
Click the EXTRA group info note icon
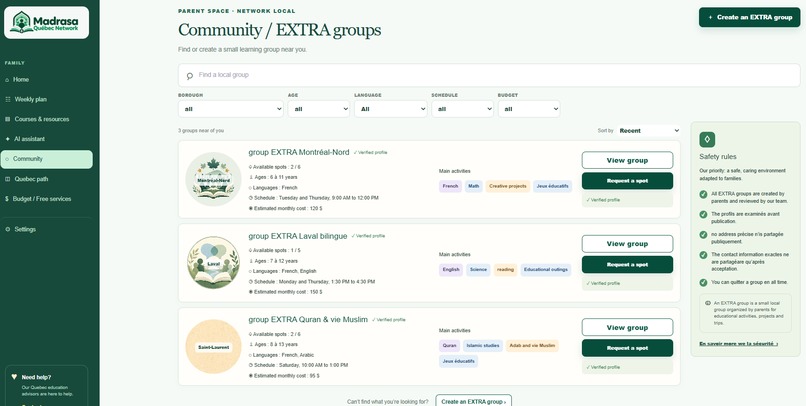pyautogui.click(x=708, y=303)
